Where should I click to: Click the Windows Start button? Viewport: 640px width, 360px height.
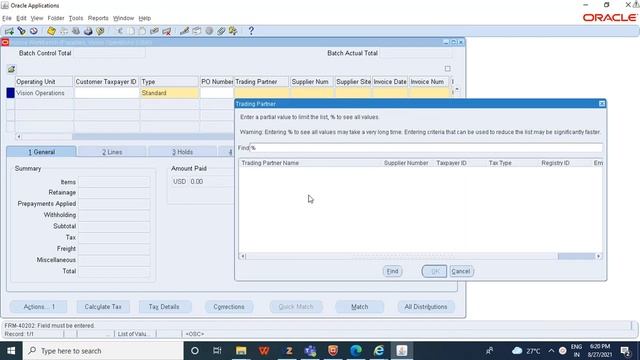click(x=11, y=351)
